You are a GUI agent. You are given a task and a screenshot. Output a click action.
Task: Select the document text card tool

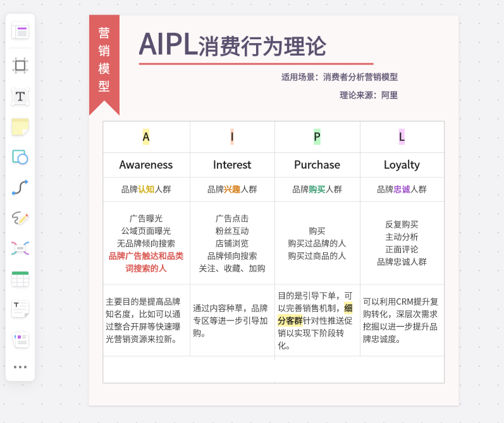[x=20, y=309]
